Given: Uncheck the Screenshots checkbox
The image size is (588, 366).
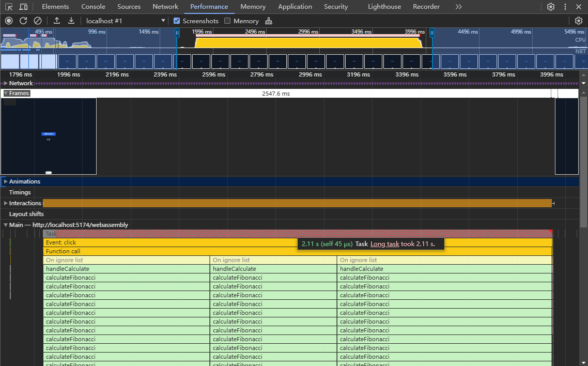Looking at the screenshot, I should [x=177, y=21].
